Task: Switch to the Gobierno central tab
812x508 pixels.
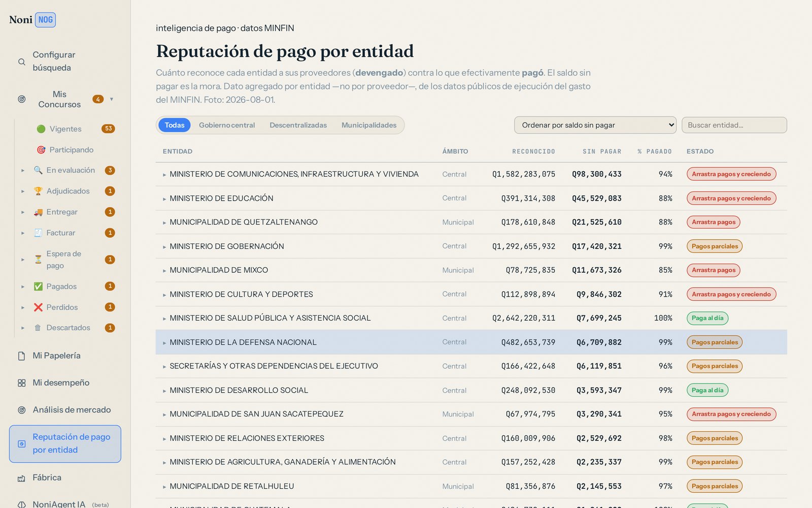Action: [227, 125]
